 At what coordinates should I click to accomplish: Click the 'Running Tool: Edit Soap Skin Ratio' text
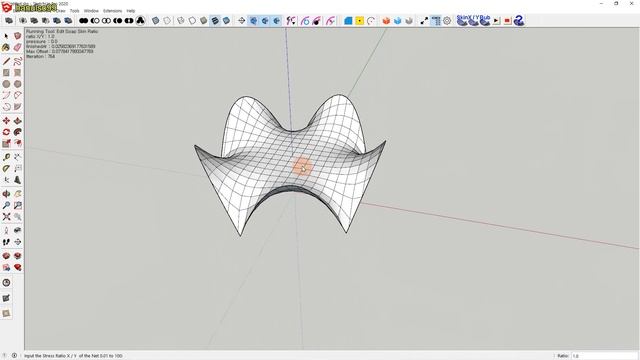[62, 31]
